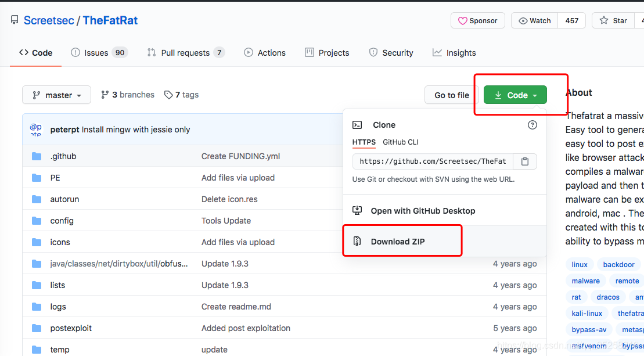Open the Tools Update commit message
Screen dimensions: 644x356
(x=226, y=221)
